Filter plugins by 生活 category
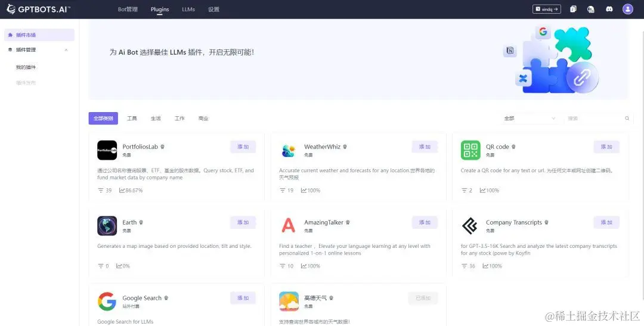Screen dimensions: 644x326 point(156,118)
